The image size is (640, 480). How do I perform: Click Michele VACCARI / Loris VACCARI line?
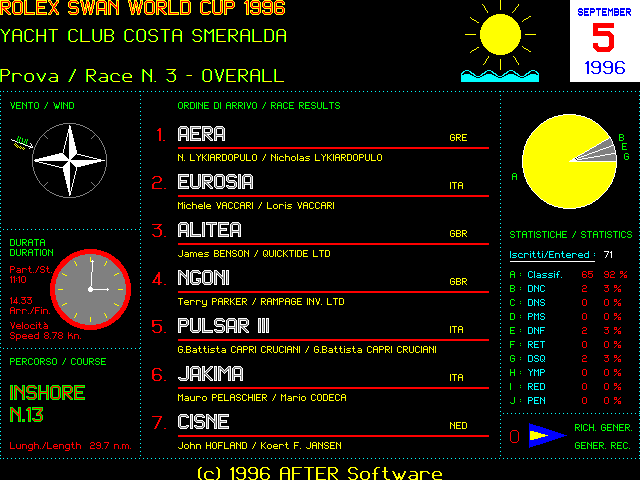(x=256, y=206)
